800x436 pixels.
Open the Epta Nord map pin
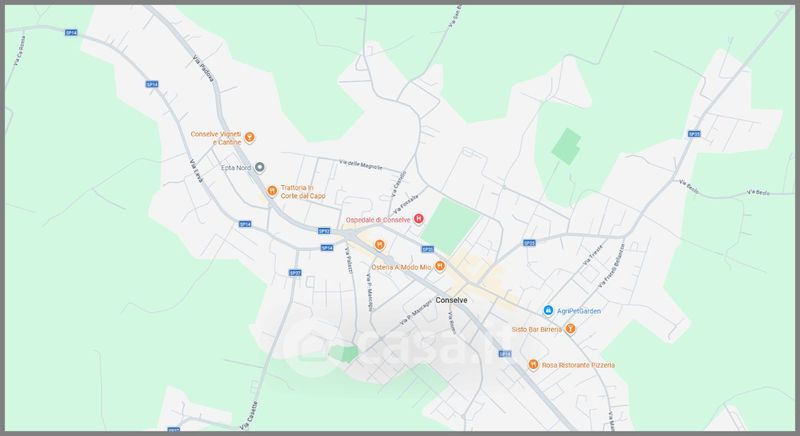(x=260, y=167)
